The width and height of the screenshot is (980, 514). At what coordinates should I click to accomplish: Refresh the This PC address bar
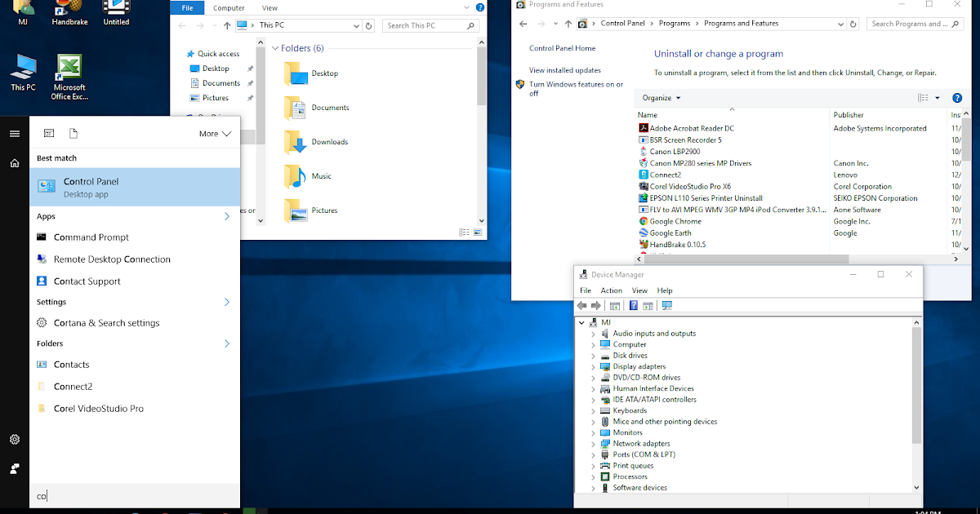coord(370,25)
